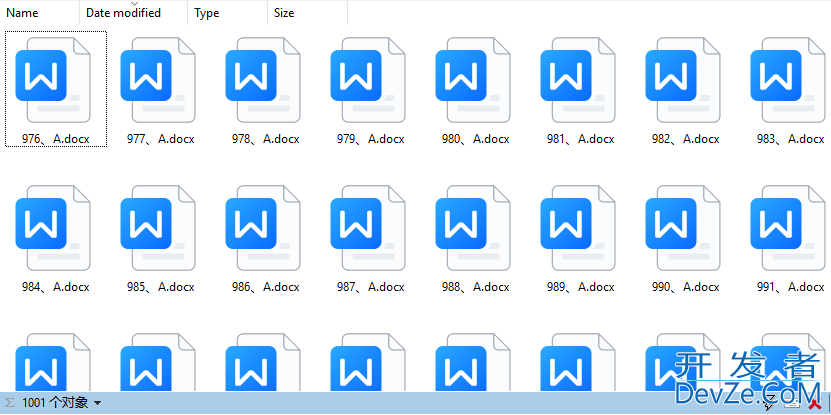Image resolution: width=831 pixels, height=415 pixels.
Task: Pick the 989、A.docx file icon
Action: [x=578, y=228]
